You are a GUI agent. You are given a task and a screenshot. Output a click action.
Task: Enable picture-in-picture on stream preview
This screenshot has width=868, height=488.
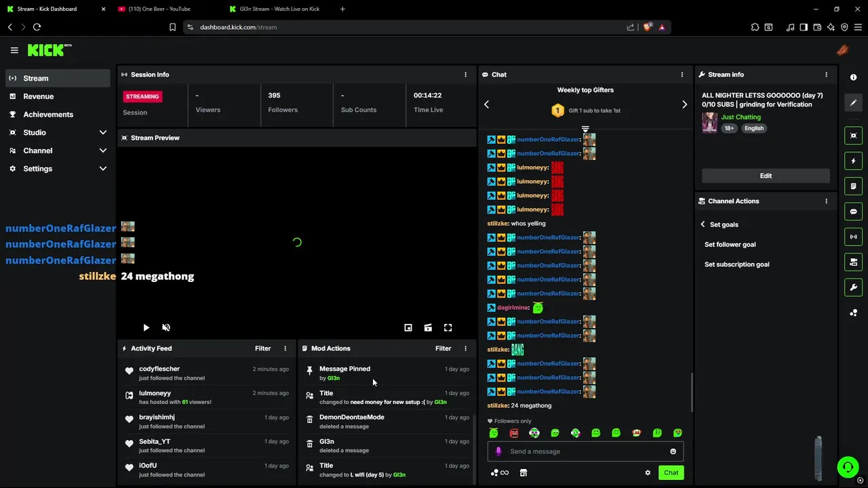(408, 327)
